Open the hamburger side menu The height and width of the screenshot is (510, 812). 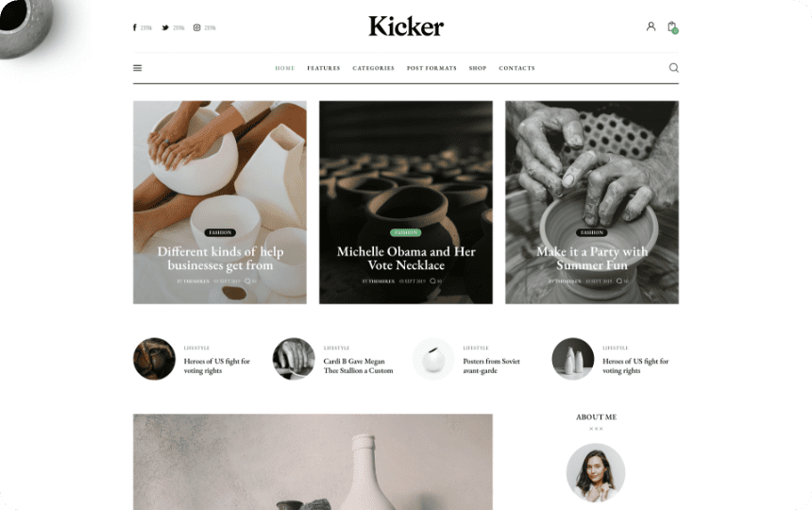(137, 68)
